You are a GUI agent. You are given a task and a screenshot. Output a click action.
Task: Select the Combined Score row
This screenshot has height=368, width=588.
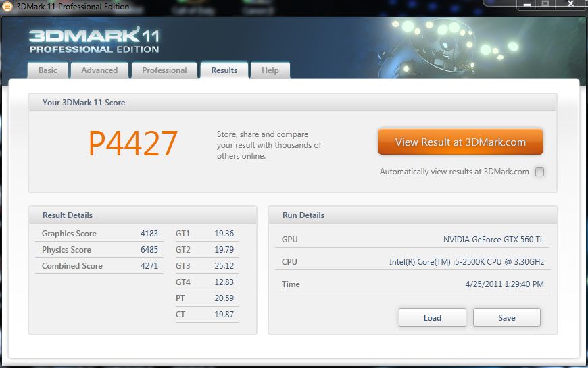99,266
